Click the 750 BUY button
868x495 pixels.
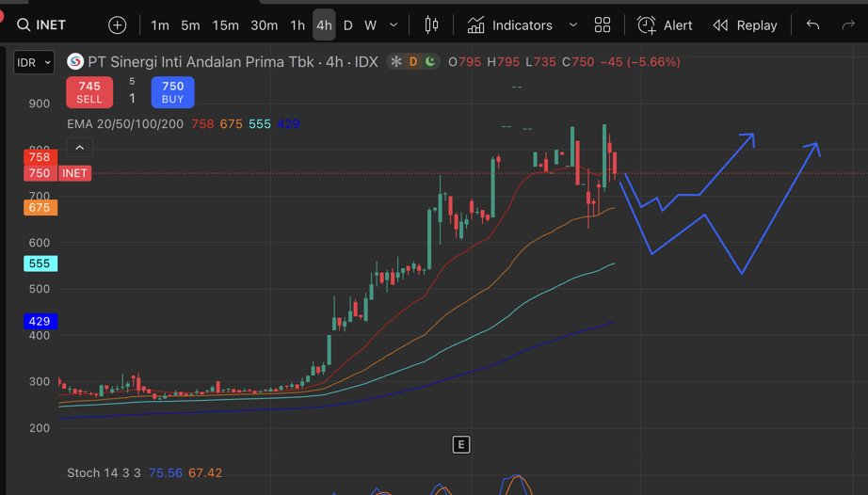172,92
